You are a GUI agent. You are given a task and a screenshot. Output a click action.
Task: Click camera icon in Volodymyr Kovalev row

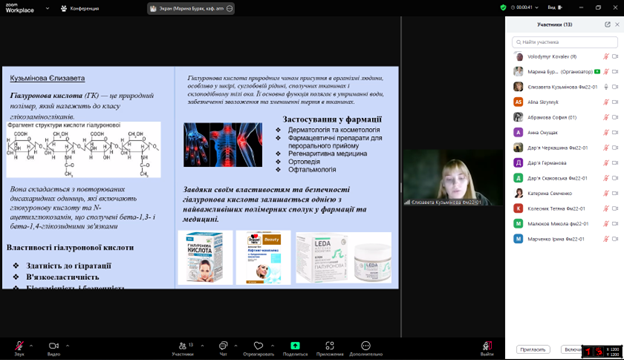615,56
